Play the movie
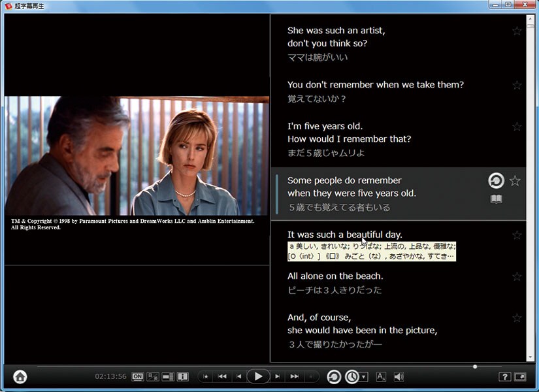 pos(258,376)
